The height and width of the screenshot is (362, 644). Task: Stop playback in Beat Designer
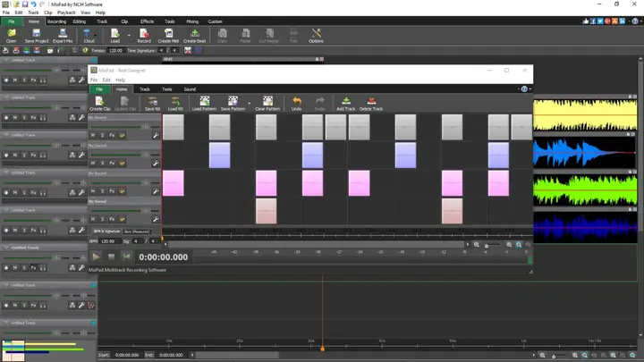pyautogui.click(x=111, y=257)
